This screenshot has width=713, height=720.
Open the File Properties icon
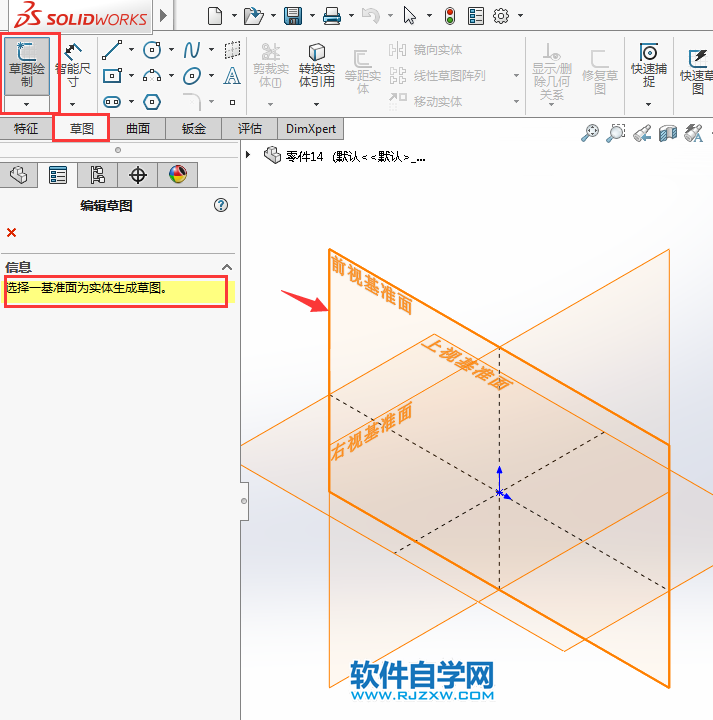(476, 16)
